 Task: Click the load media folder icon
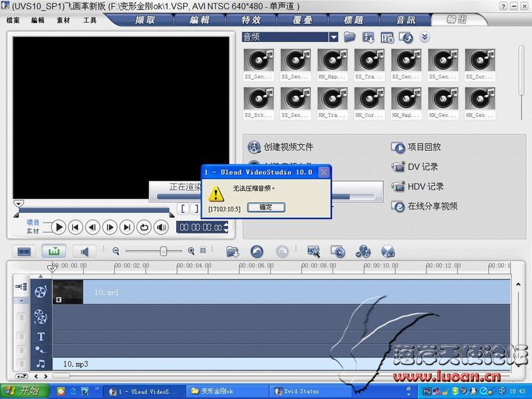tap(350, 37)
